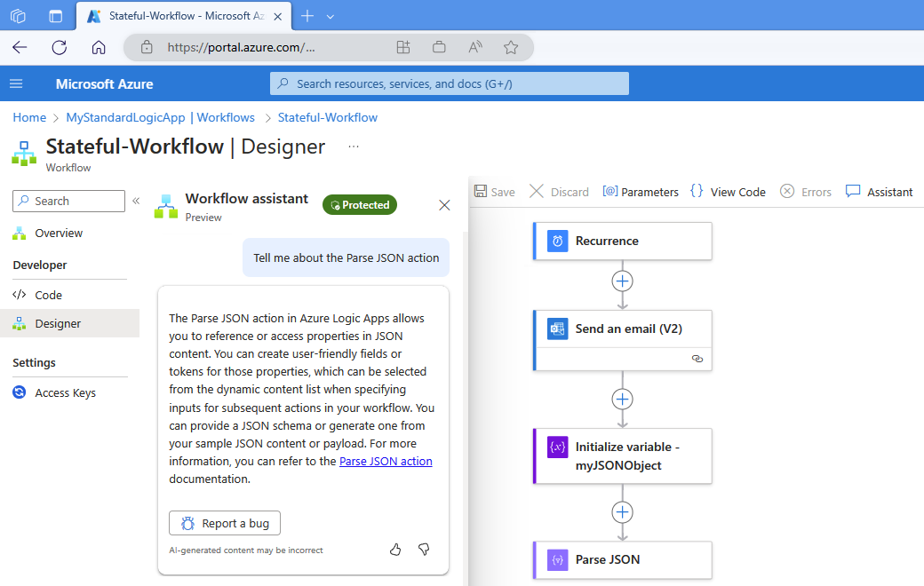Open the Parse JSON action documentation link
The width and height of the screenshot is (924, 586).
point(386,461)
